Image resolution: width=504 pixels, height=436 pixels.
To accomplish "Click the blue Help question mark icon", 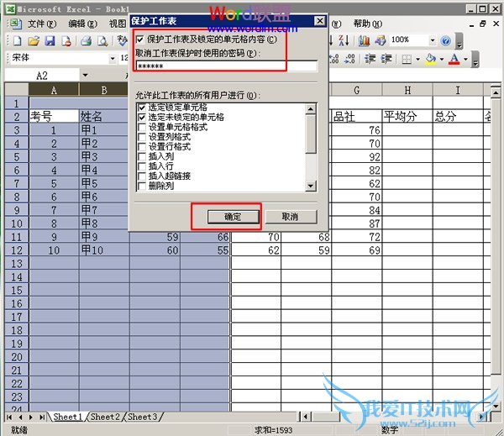I will tap(445, 41).
